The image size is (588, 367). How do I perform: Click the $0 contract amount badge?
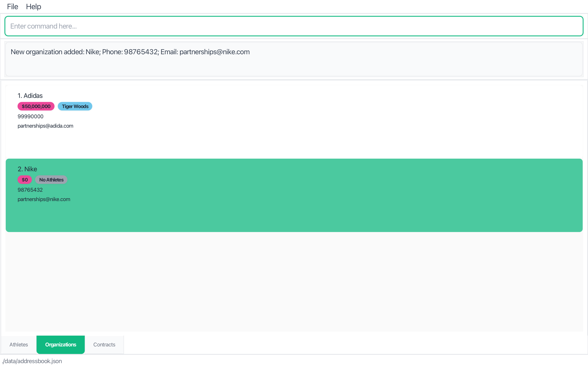click(25, 180)
